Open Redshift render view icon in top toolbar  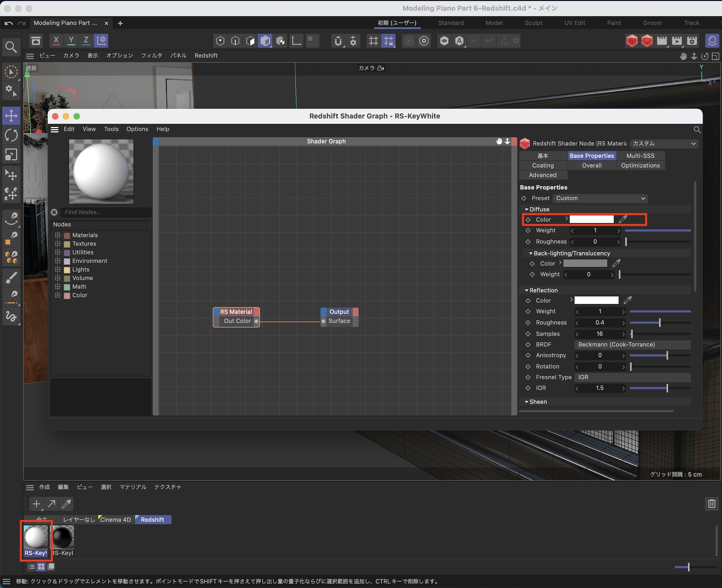click(x=632, y=41)
